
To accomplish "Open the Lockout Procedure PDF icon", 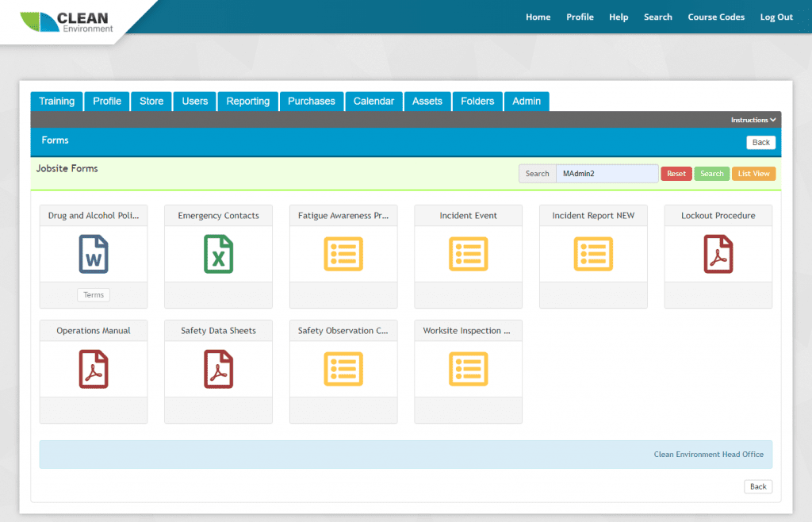I will coord(718,254).
